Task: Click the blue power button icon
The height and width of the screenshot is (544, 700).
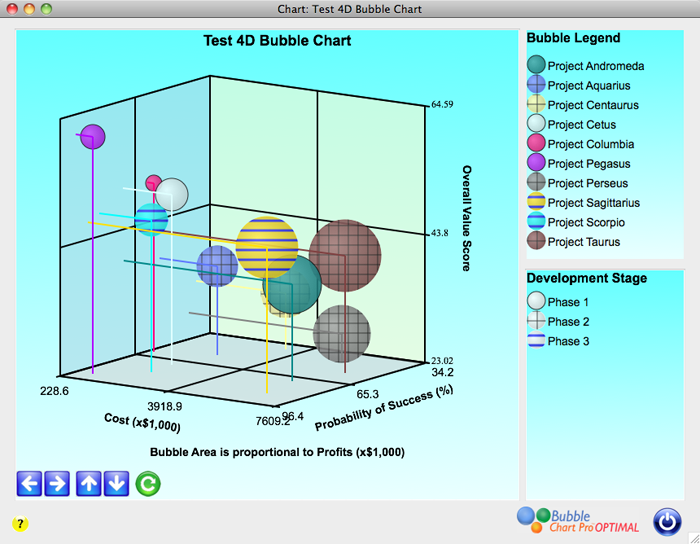Action: (667, 522)
